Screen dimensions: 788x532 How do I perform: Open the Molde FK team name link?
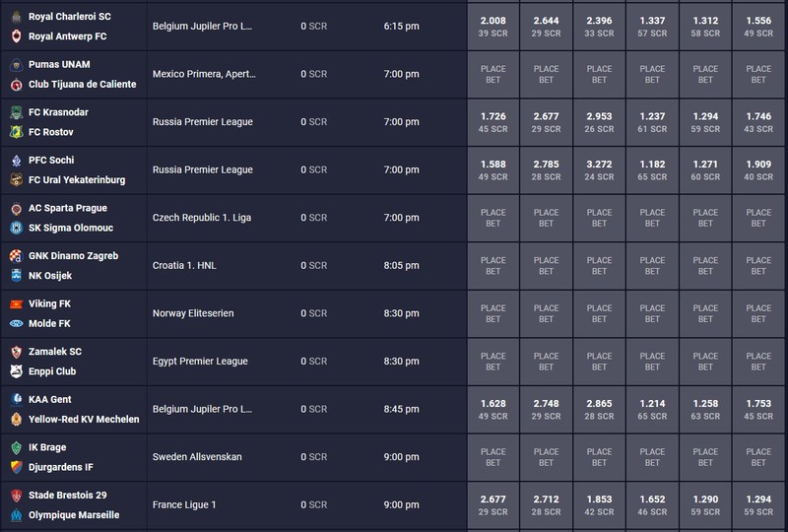49,323
